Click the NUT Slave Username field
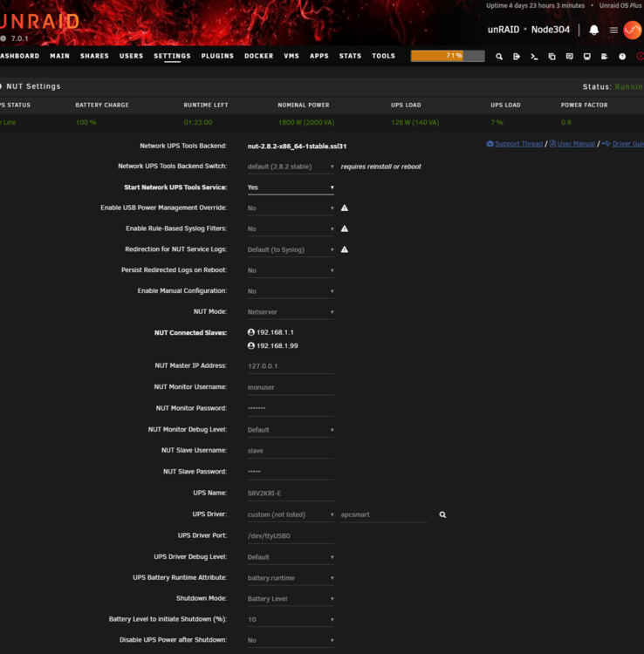This screenshot has height=654, width=644. [x=291, y=451]
